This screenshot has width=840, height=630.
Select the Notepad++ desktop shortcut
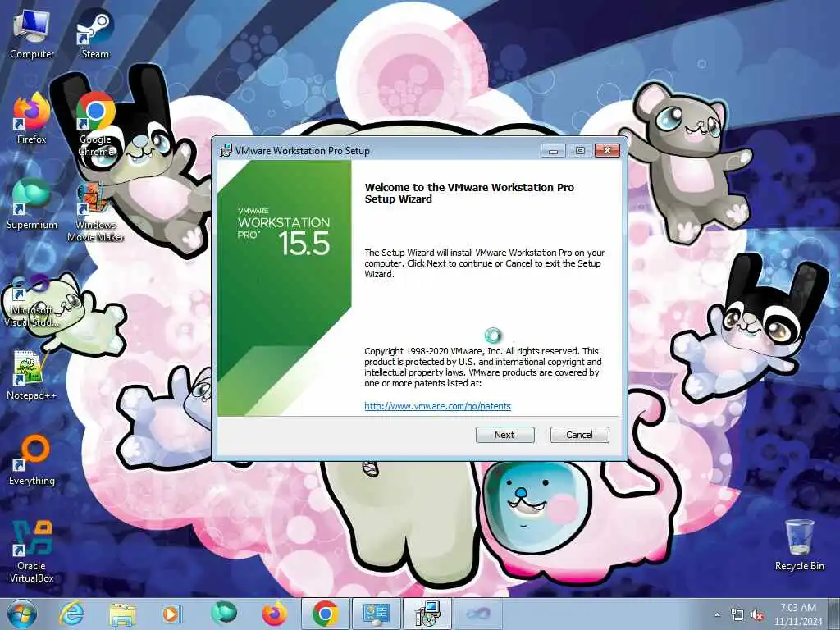(32, 376)
